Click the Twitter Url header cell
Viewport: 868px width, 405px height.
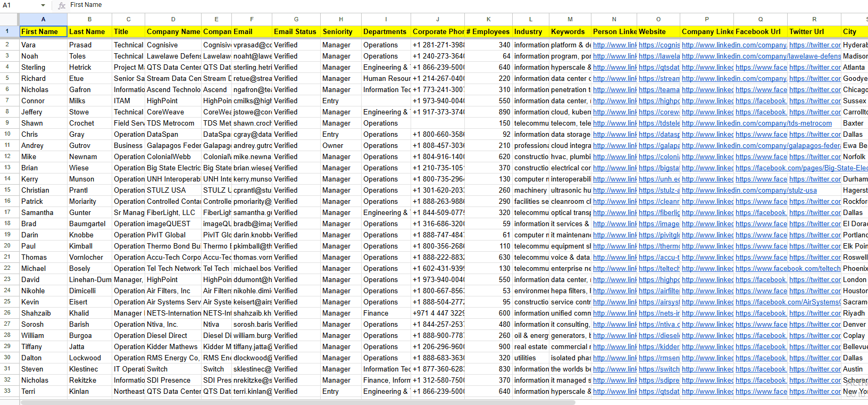click(814, 32)
